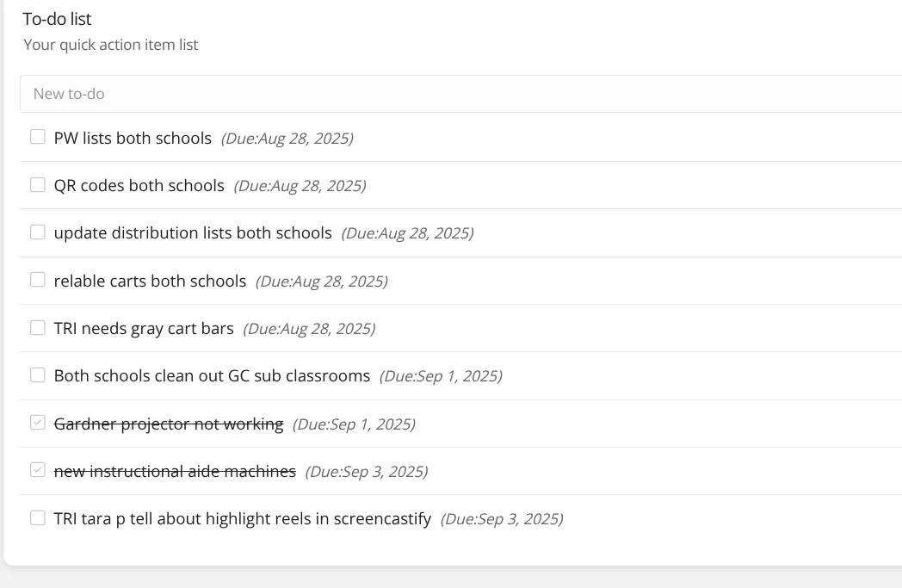902x588 pixels.
Task: Click the update distribution lists task label
Action: click(x=193, y=233)
